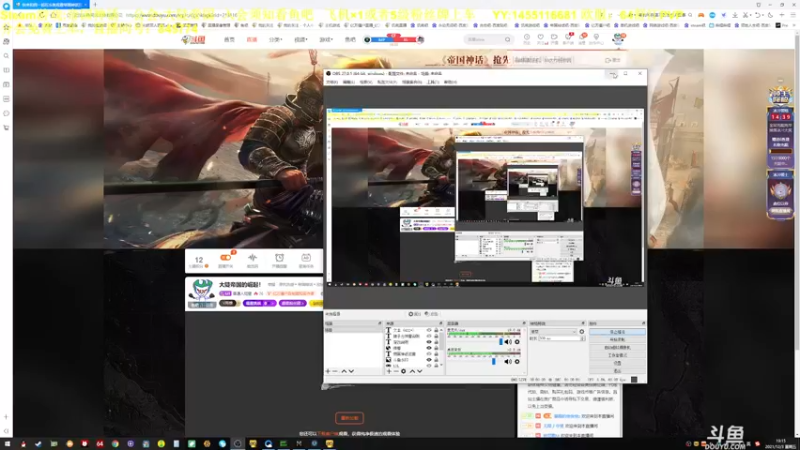Undock the OBS Sources panel via its pop-out icon
This screenshot has width=800, height=450.
[x=441, y=323]
